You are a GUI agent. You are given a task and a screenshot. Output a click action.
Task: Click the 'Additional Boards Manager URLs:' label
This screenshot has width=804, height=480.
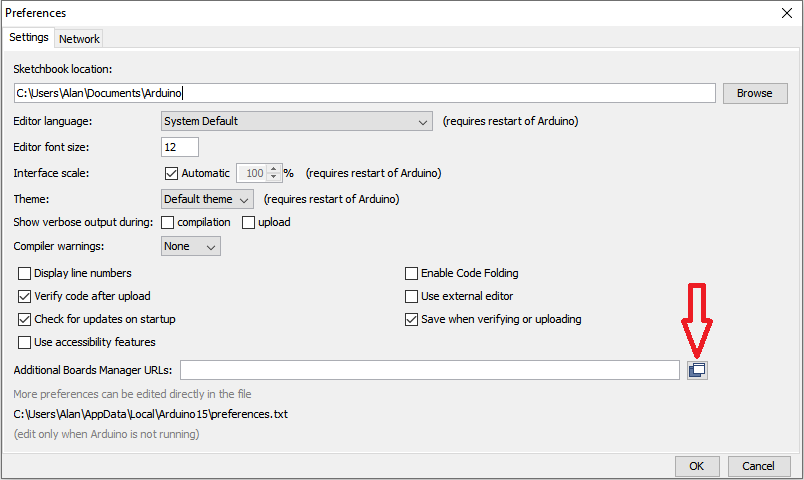pos(93,370)
